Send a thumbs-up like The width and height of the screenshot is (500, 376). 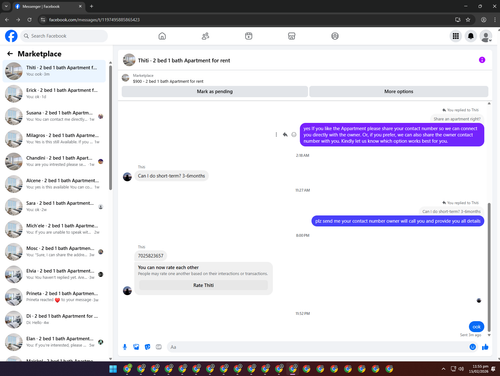click(x=485, y=347)
